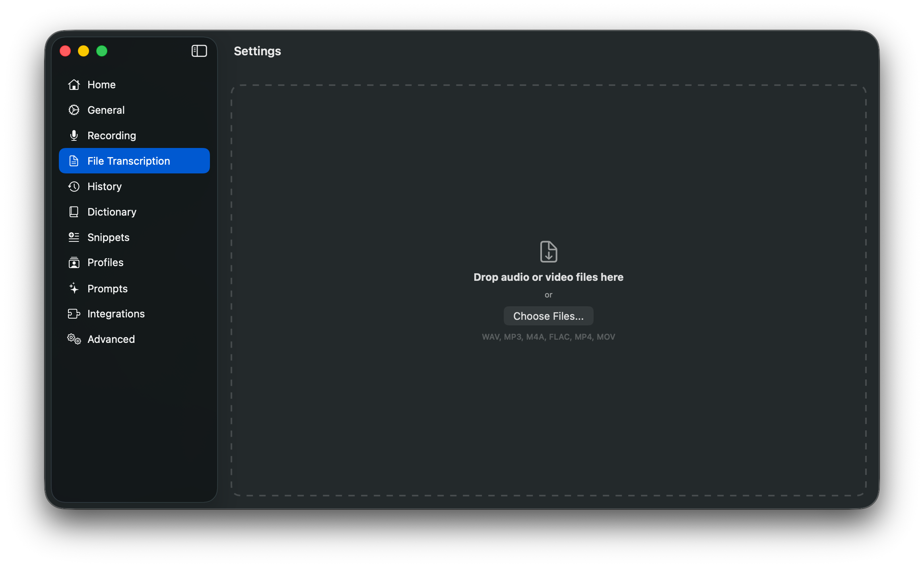Switch to the Snippets section

tap(108, 237)
